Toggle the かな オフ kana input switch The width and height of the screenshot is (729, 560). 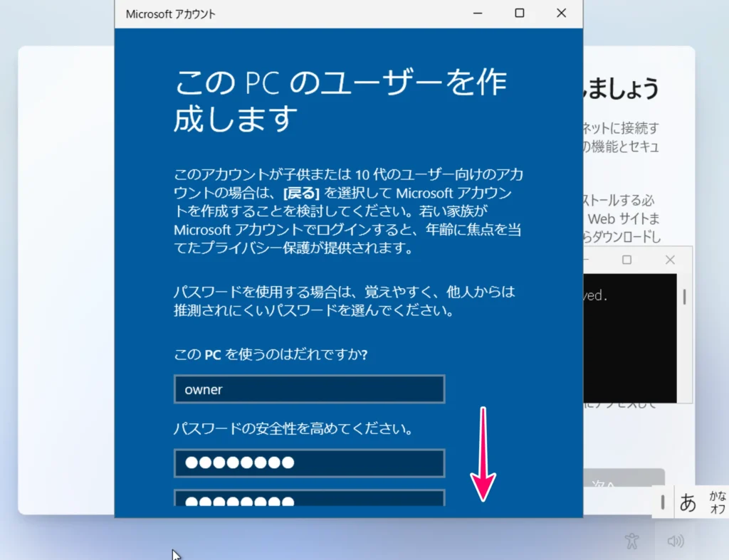point(717,502)
